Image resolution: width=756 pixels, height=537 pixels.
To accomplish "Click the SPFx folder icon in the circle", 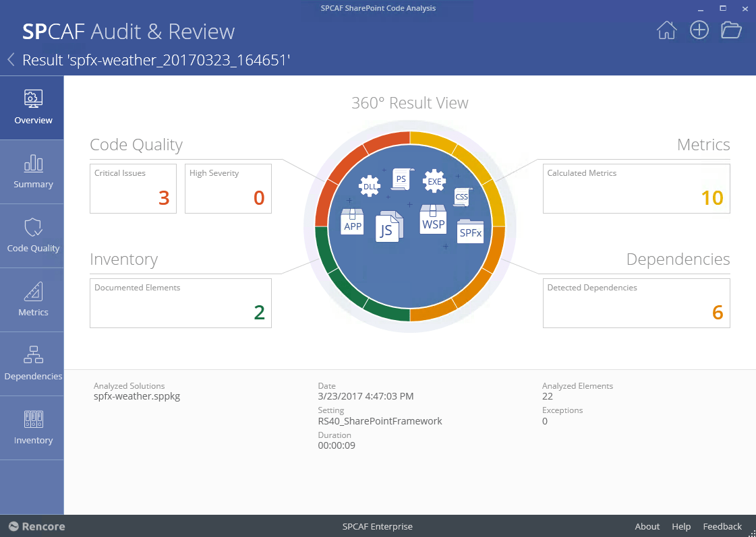I will [x=470, y=231].
